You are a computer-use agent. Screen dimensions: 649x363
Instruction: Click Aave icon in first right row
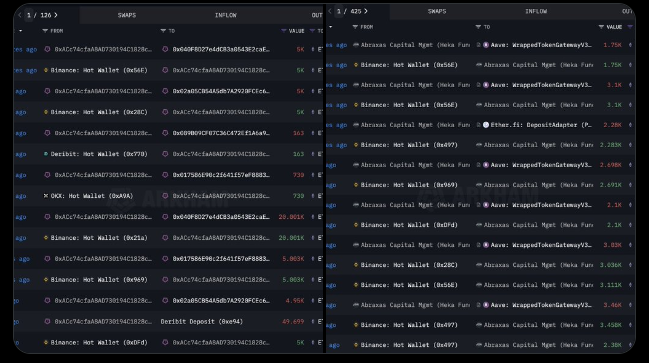click(486, 45)
